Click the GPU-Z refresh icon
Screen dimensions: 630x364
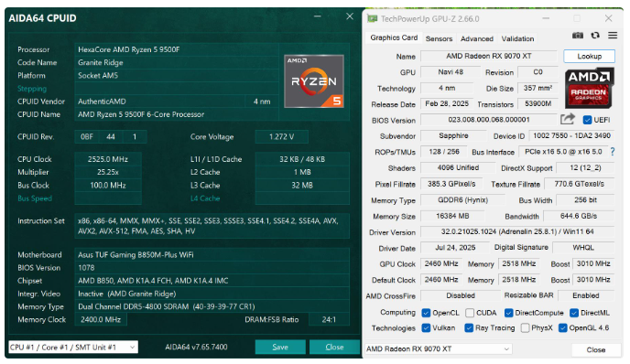pyautogui.click(x=595, y=36)
